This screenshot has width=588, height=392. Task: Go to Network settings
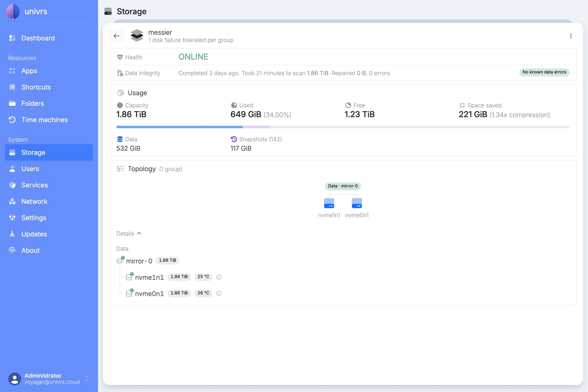(x=49, y=201)
